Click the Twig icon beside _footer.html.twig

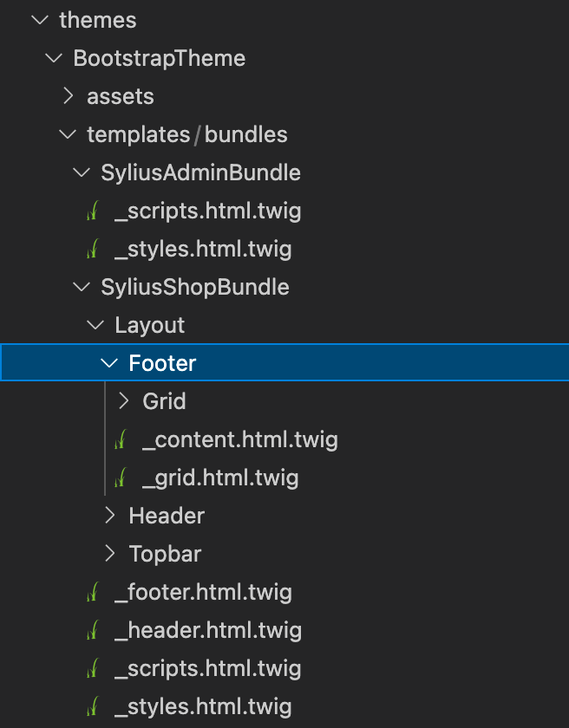(93, 591)
